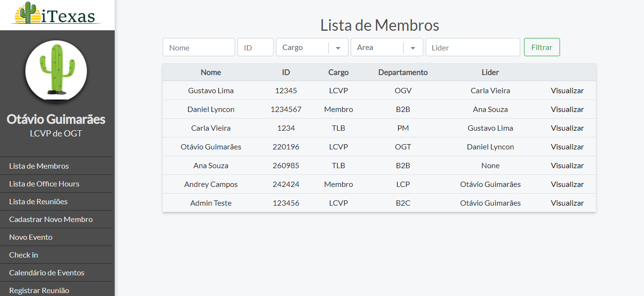This screenshot has width=644, height=296.
Task: Click ID 260985 in the table
Action: pyautogui.click(x=286, y=165)
